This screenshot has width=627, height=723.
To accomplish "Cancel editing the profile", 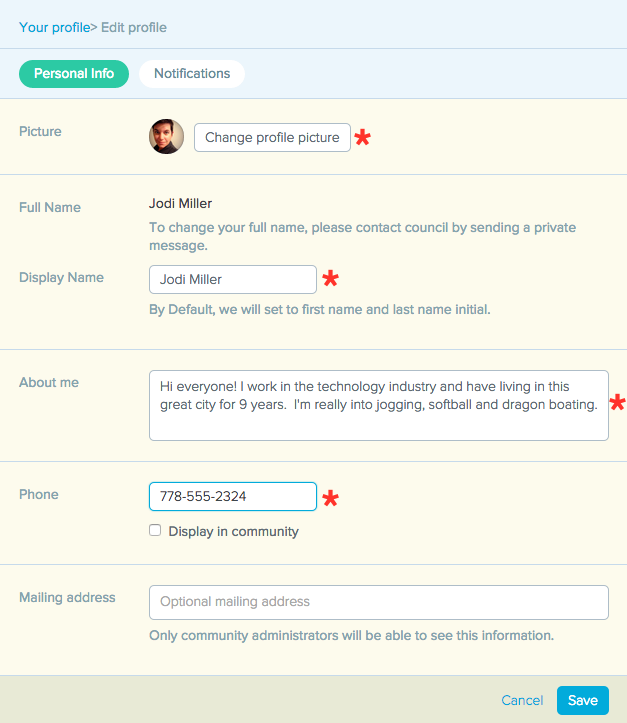I will [522, 701].
